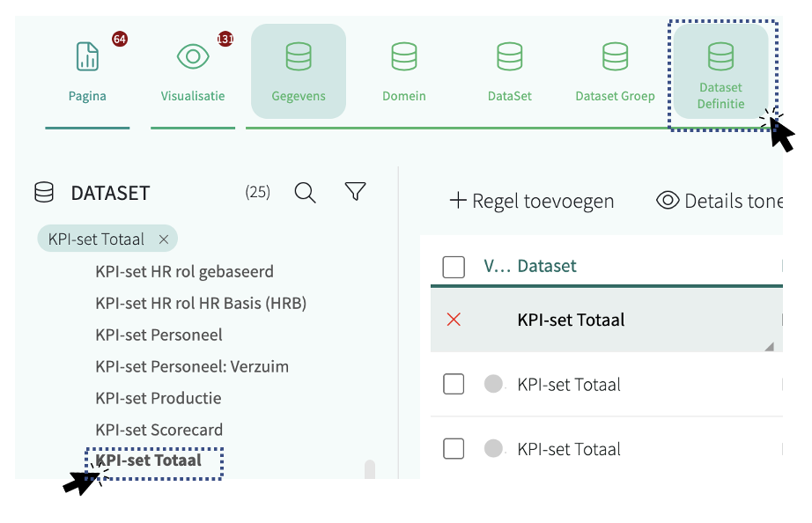Expand the highlighted row corner triangle
The width and height of the screenshot is (812, 523).
pyautogui.click(x=769, y=347)
